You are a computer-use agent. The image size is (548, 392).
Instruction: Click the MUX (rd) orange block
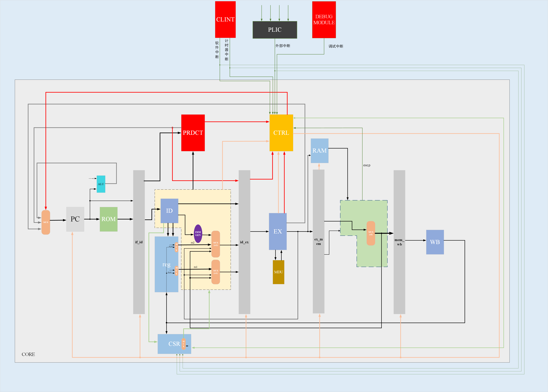click(371, 233)
